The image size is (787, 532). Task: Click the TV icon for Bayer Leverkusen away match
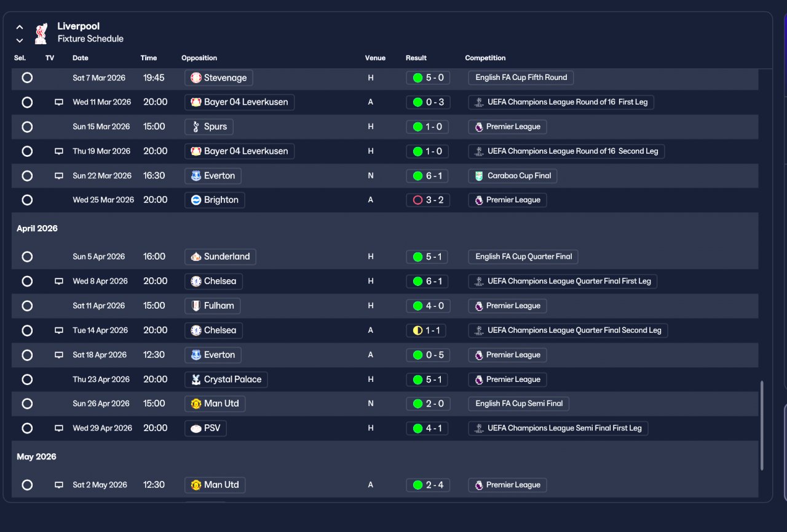[x=59, y=102]
